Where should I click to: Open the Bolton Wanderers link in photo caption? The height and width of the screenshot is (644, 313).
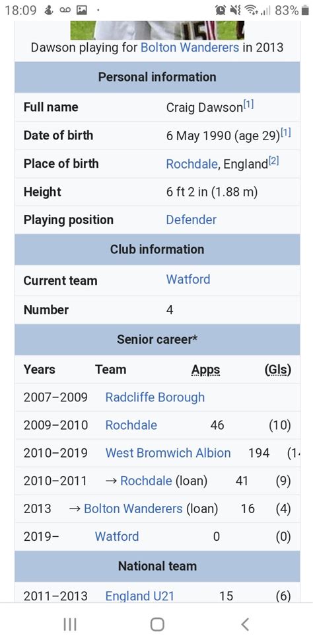coord(190,47)
